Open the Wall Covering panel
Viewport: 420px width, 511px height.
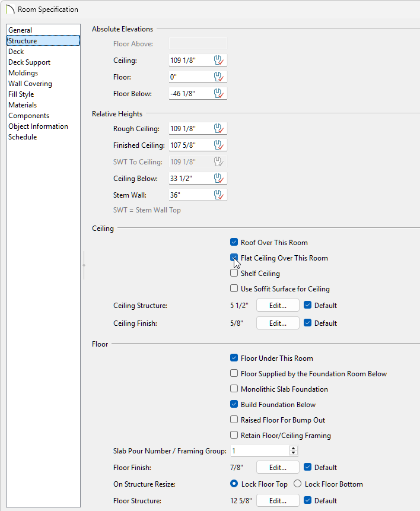pyautogui.click(x=43, y=84)
